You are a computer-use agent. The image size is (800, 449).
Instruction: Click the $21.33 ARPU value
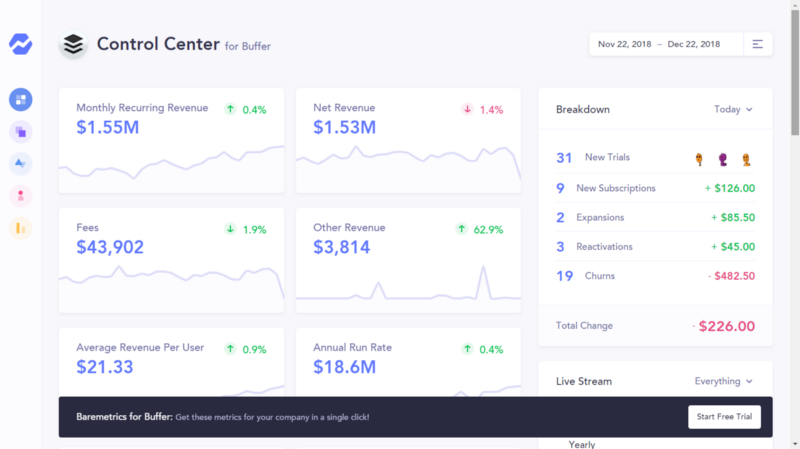[105, 367]
